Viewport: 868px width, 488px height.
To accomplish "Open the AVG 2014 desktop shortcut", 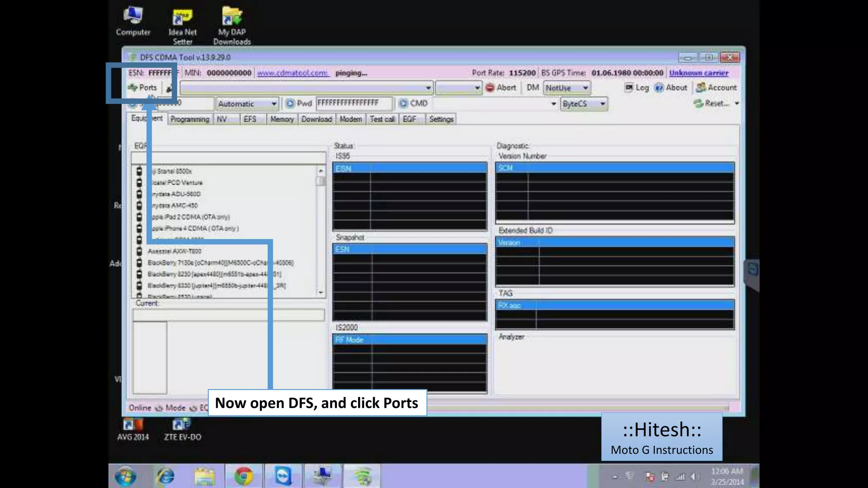I will [133, 430].
